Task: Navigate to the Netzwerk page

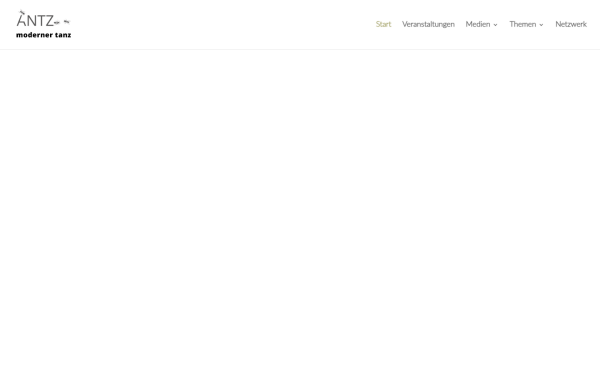Action: coord(571,24)
